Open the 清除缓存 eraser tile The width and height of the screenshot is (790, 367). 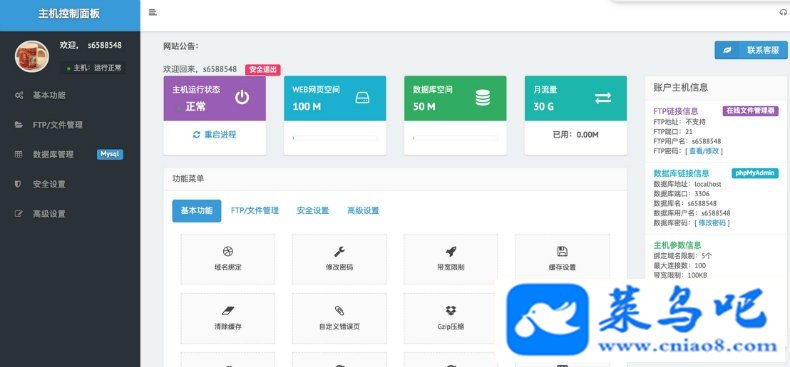click(x=228, y=319)
